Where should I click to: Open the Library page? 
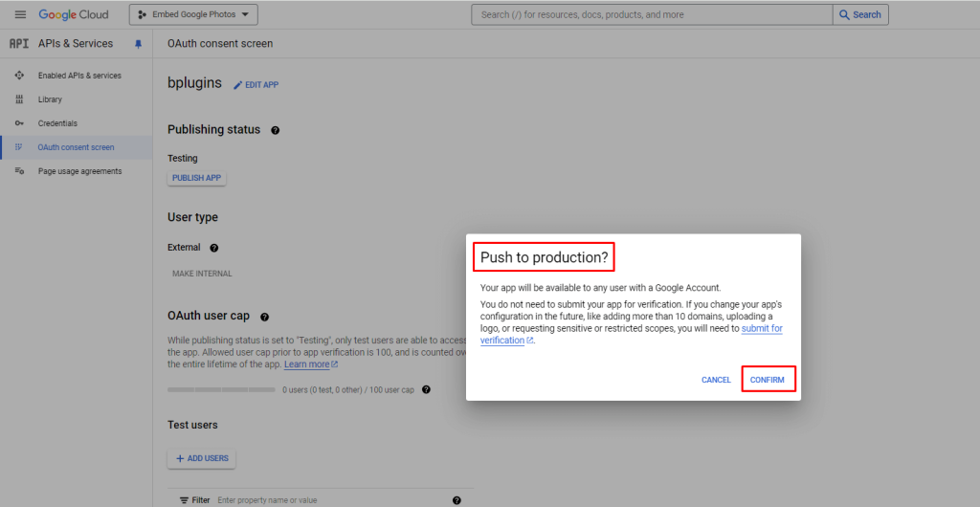tap(50, 99)
